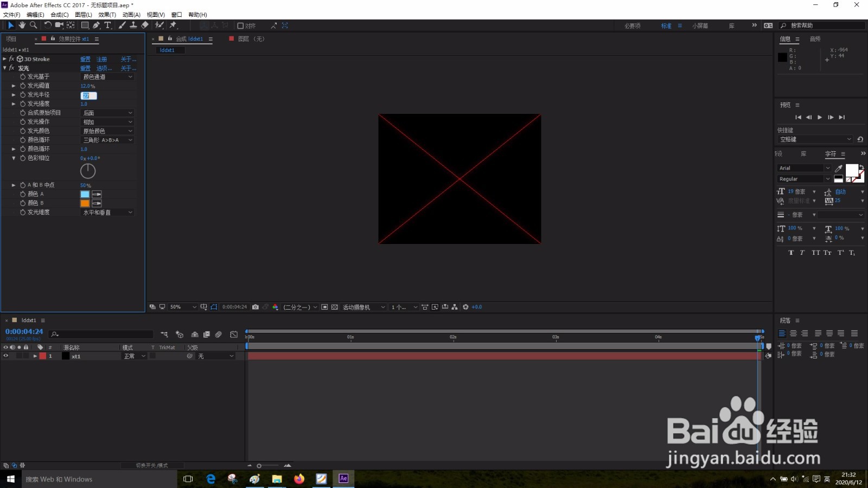Viewport: 868px width, 488px height.
Task: Select the Pen tool
Action: pos(96,25)
